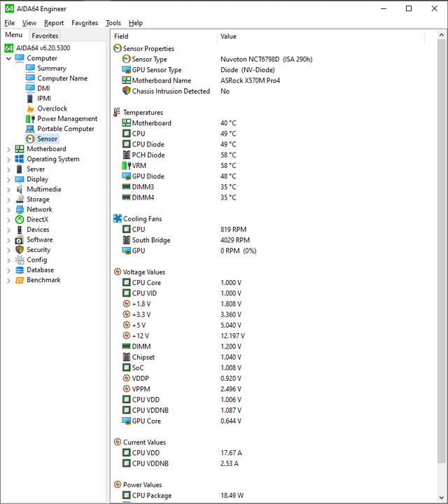Collapse the Computer tree node
The height and width of the screenshot is (504, 448).
[x=9, y=59]
